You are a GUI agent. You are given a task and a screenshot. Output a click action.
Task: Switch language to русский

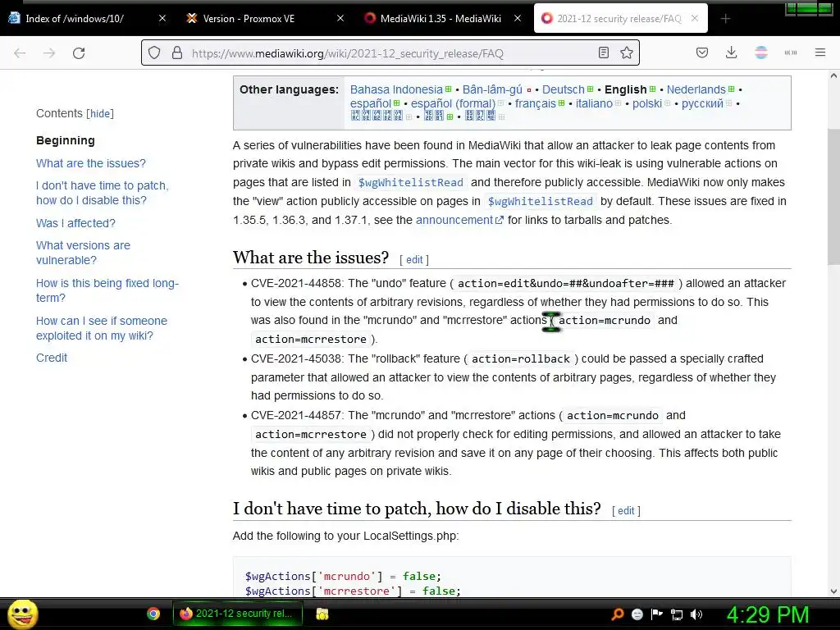pyautogui.click(x=702, y=103)
